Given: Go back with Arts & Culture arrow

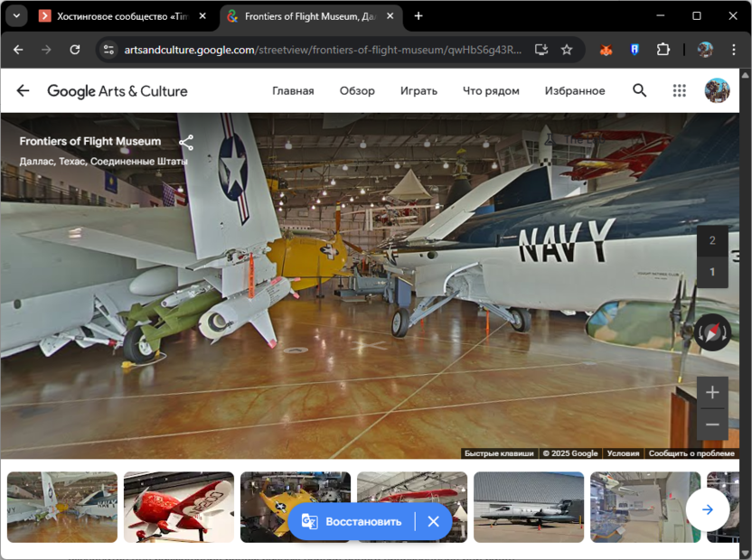Looking at the screenshot, I should pyautogui.click(x=23, y=90).
